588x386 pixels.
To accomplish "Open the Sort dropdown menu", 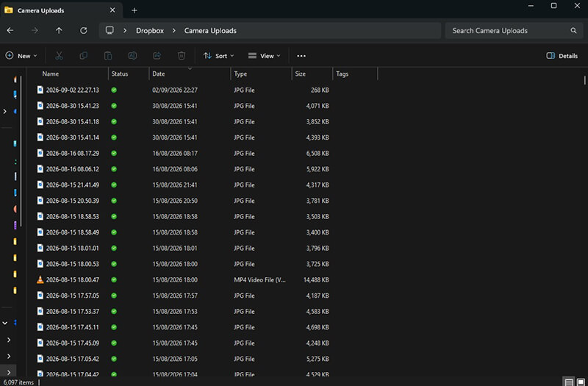I will (x=218, y=56).
